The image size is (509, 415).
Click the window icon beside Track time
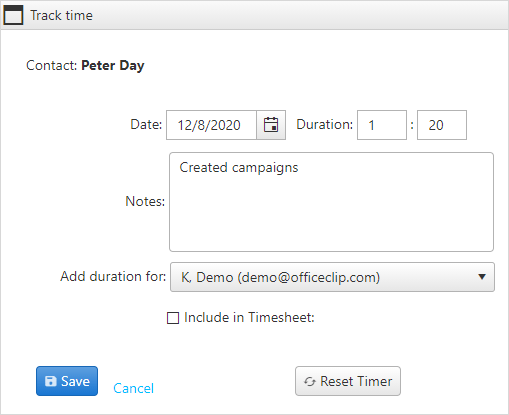click(x=13, y=15)
